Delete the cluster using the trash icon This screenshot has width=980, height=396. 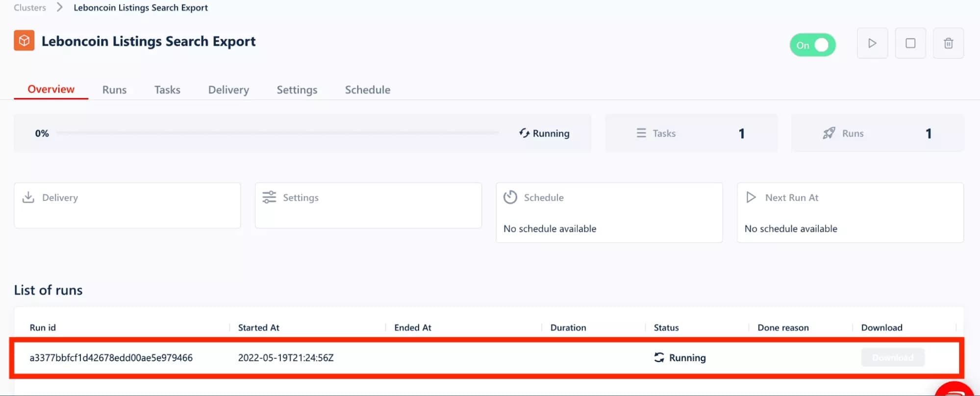coord(948,43)
